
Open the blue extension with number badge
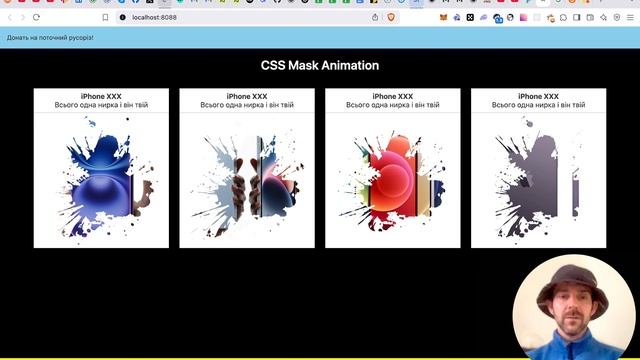point(497,18)
